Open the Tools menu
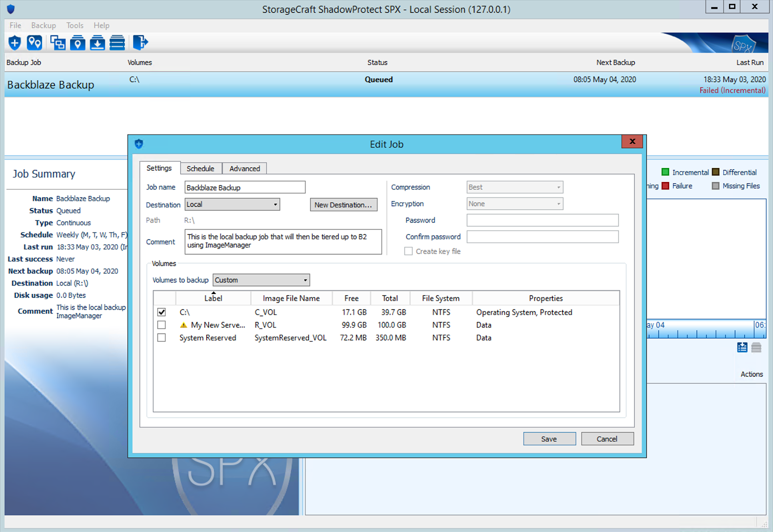The image size is (773, 532). point(75,25)
